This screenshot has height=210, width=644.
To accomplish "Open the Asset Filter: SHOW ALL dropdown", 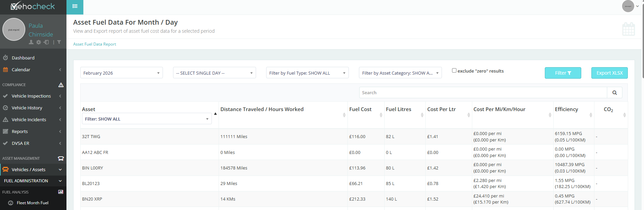I will pos(147,119).
